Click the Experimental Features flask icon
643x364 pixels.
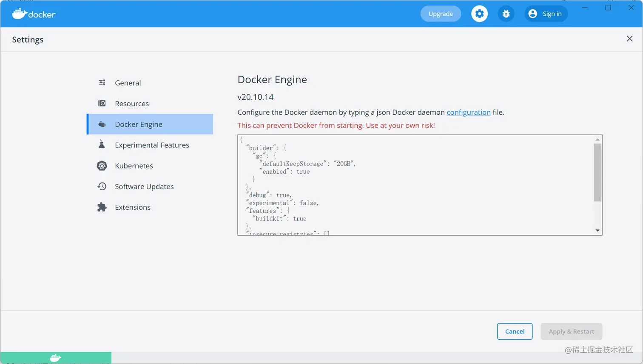[x=102, y=144]
